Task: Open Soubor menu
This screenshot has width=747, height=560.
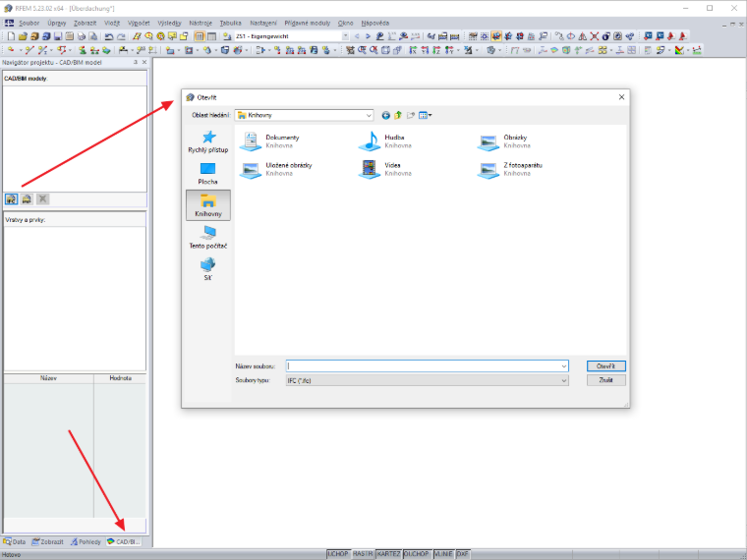Action: [x=29, y=23]
